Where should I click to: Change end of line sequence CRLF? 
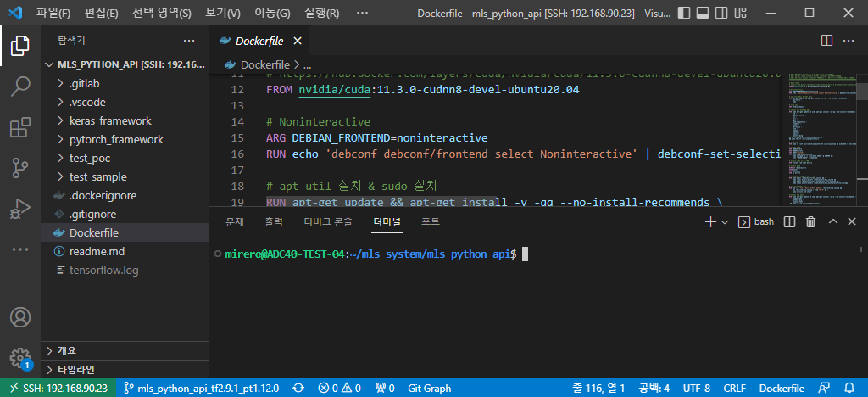pos(735,389)
